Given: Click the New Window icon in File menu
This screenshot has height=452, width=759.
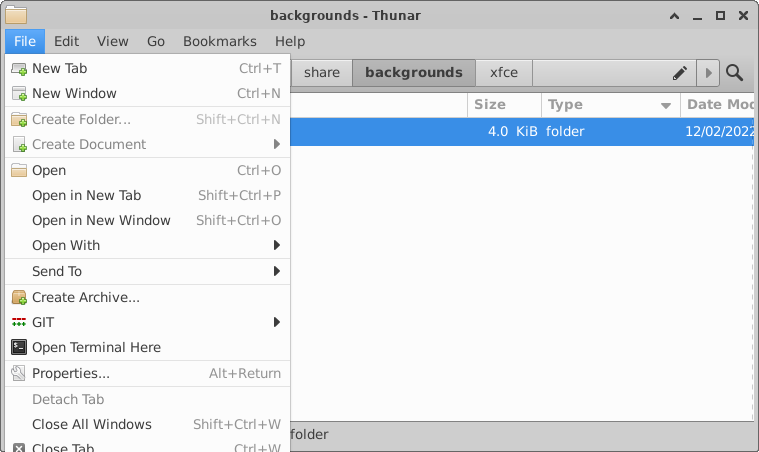Looking at the screenshot, I should (19, 93).
